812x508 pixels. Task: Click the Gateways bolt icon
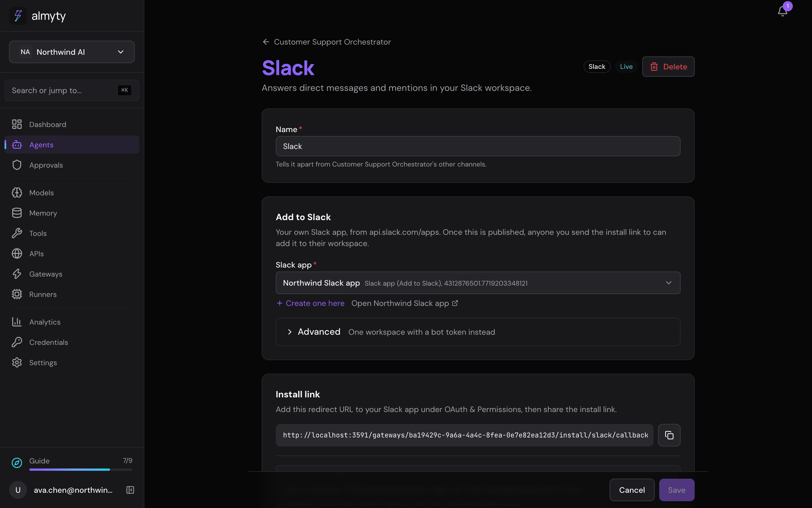[x=17, y=274]
